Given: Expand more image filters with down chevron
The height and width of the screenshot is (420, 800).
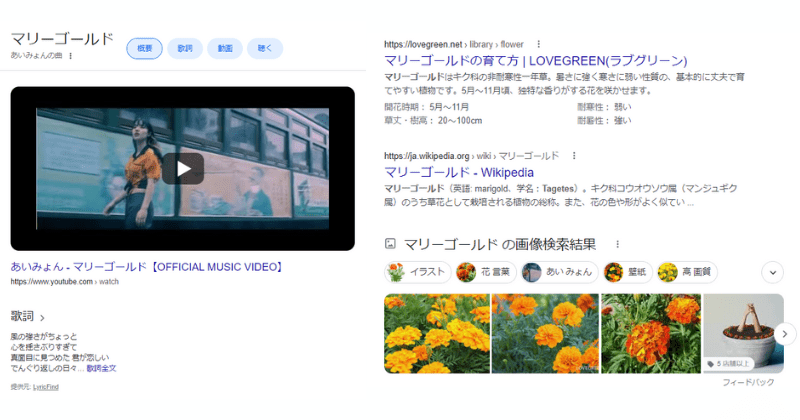Looking at the screenshot, I should pos(772,272).
